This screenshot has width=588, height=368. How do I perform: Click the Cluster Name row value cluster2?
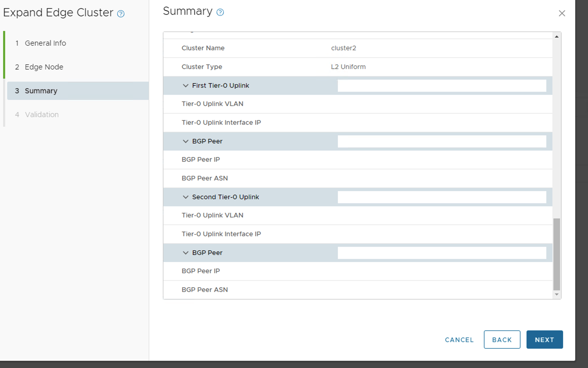pyautogui.click(x=343, y=48)
